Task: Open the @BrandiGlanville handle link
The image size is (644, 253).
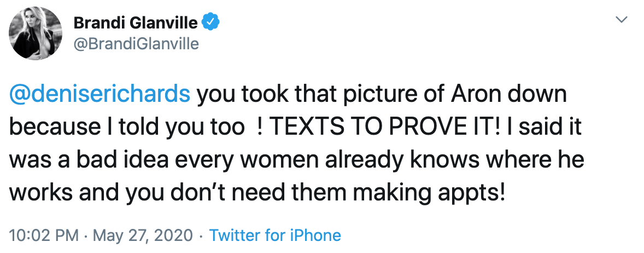Action: (136, 44)
